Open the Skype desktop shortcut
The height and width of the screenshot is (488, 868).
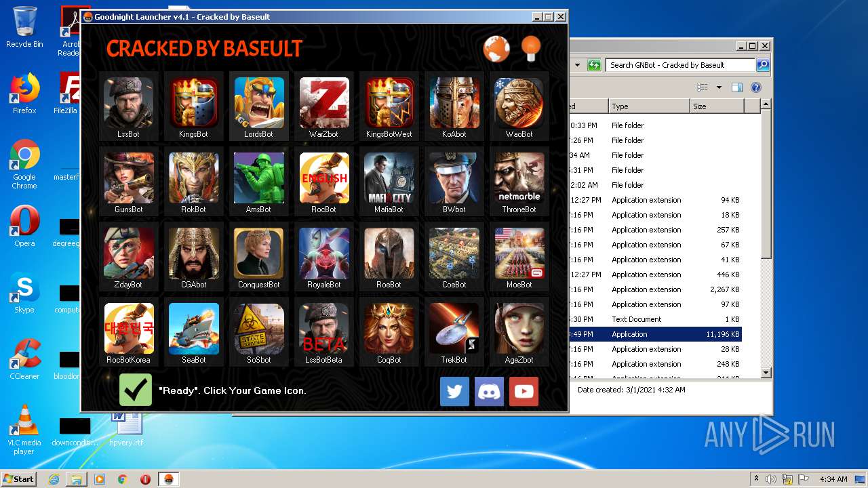[x=24, y=293]
